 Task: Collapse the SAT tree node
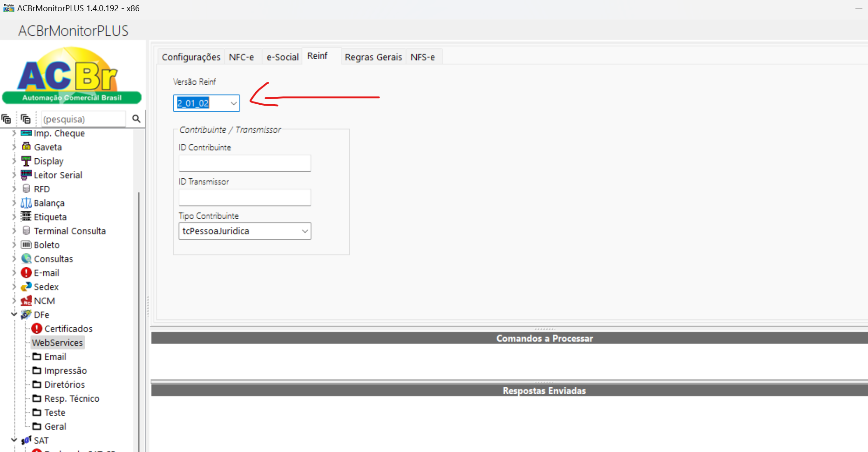14,440
